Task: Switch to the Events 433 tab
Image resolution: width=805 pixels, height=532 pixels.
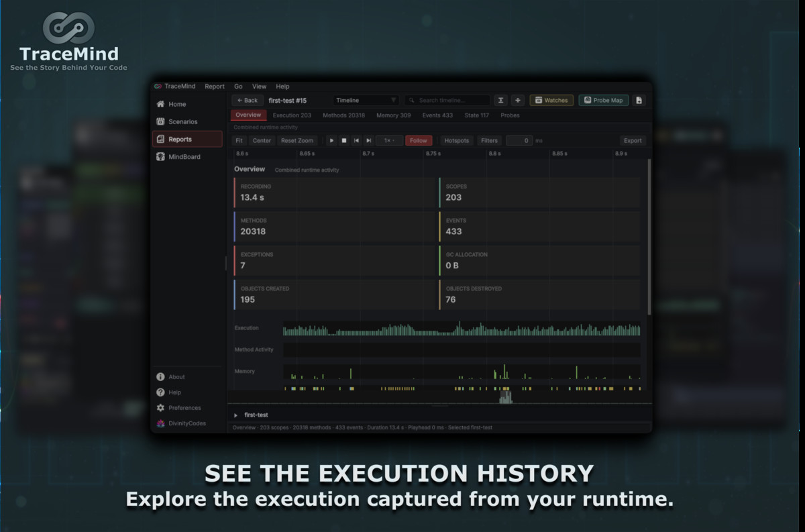Action: (x=437, y=115)
